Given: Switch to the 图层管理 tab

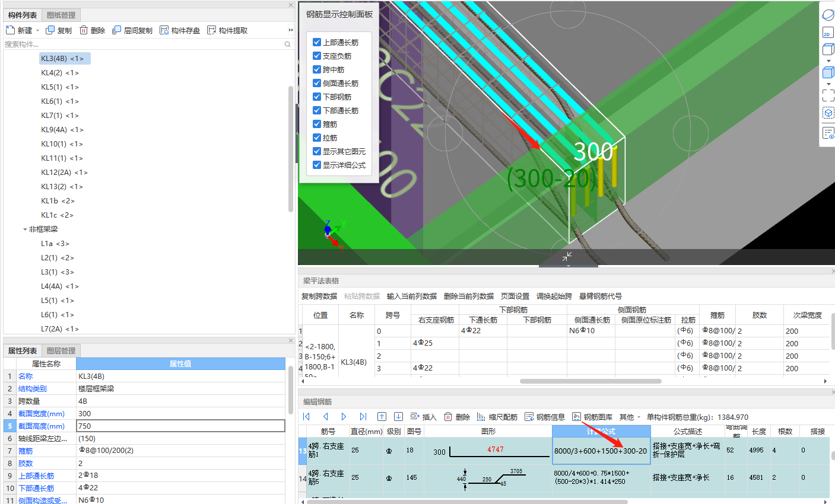Looking at the screenshot, I should pos(61,351).
